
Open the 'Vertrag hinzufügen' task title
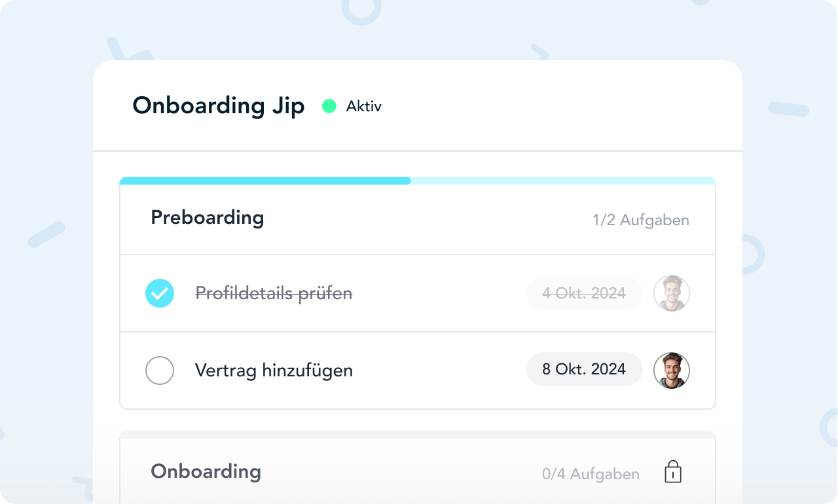(274, 370)
